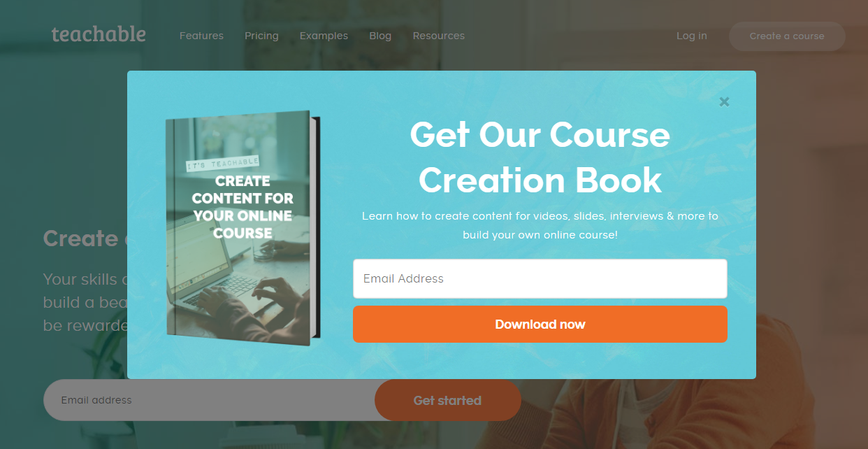Click the Get Our Course Creation Book heading
This screenshot has height=449, width=868.
(x=540, y=157)
